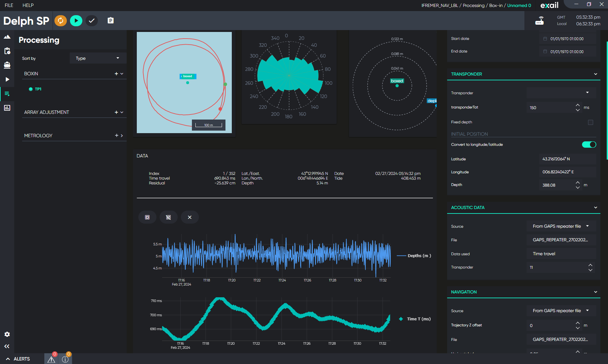Collapse the NAVIGATION section
Viewport: 608px width, 364px height.
tap(596, 292)
